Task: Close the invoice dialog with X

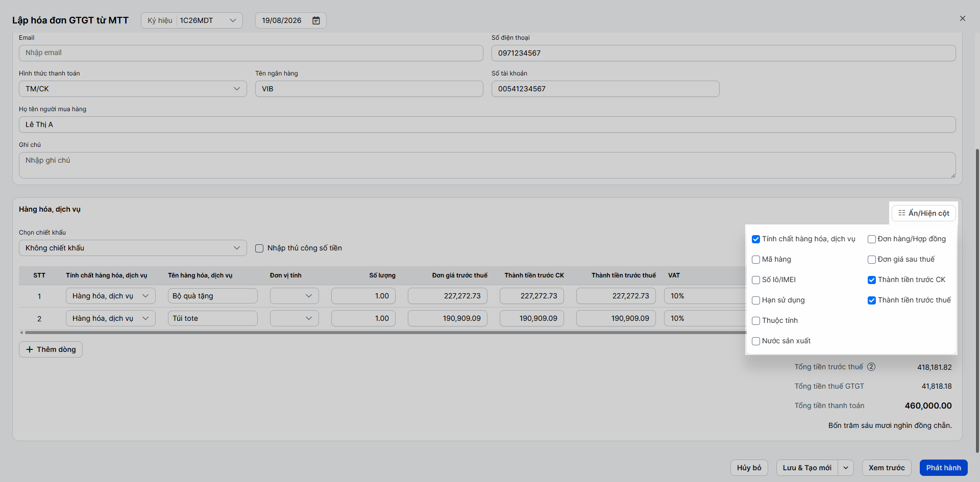Action: tap(963, 18)
